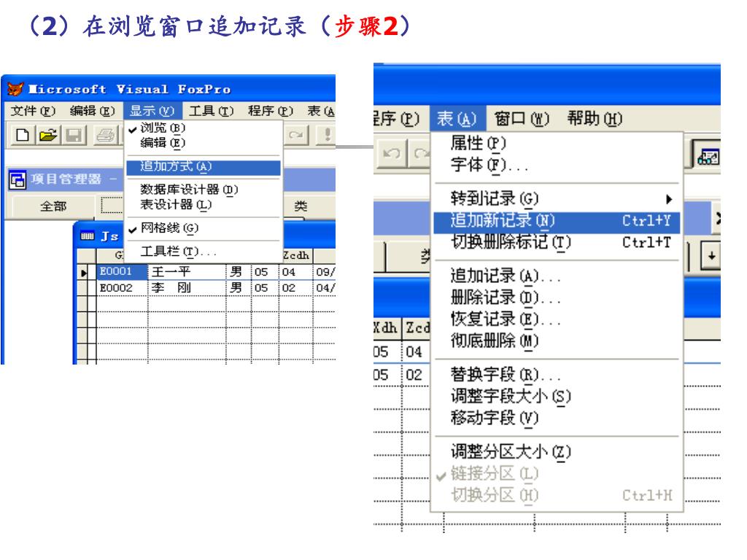Click cell E0001 in browse table
747x560 pixels.
[x=122, y=271]
